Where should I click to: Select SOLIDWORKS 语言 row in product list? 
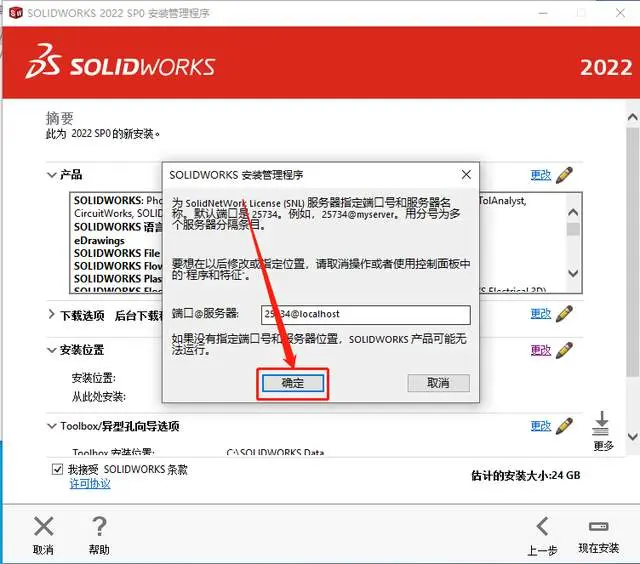tap(118, 227)
